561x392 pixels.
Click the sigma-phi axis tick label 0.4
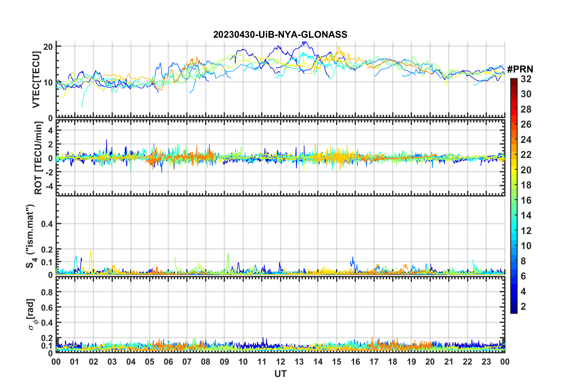click(x=47, y=323)
